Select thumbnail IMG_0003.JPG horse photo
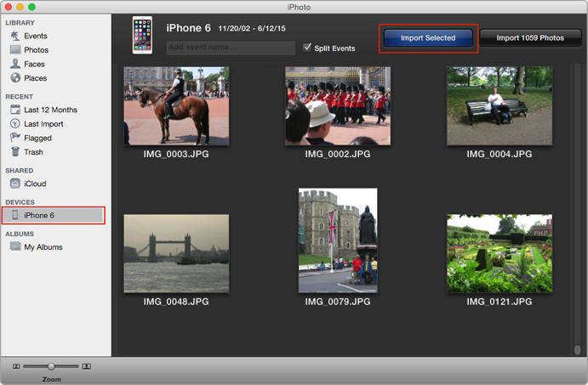The image size is (588, 385). 176,106
